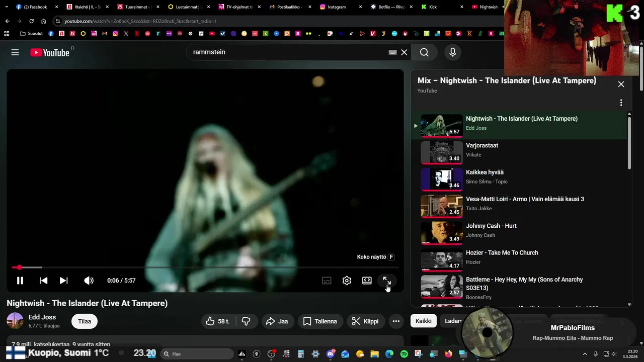
Task: Open more actions three-dot menu below video
Action: [x=396, y=321]
